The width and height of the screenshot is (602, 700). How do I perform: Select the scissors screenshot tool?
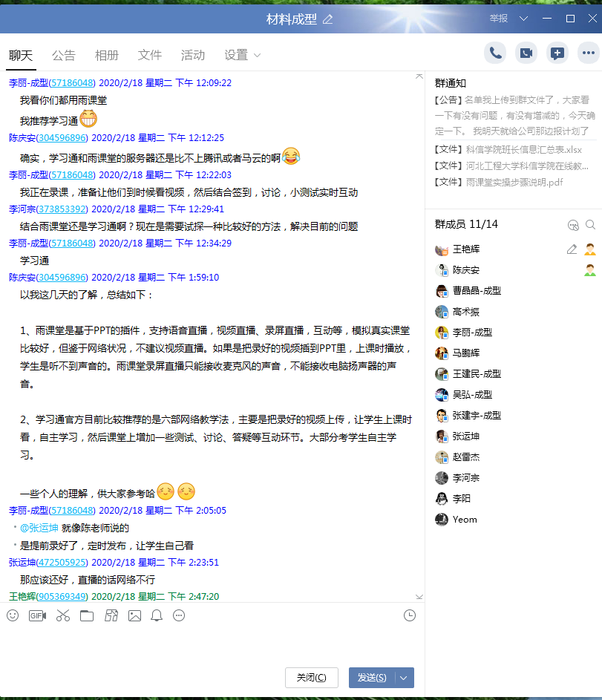tap(63, 615)
